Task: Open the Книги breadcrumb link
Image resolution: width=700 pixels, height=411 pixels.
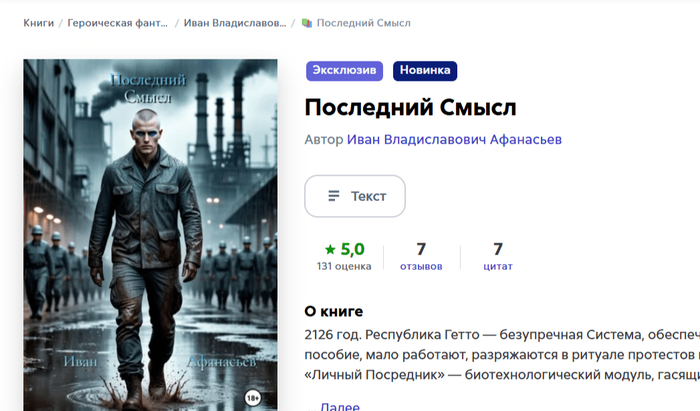Action: 38,23
